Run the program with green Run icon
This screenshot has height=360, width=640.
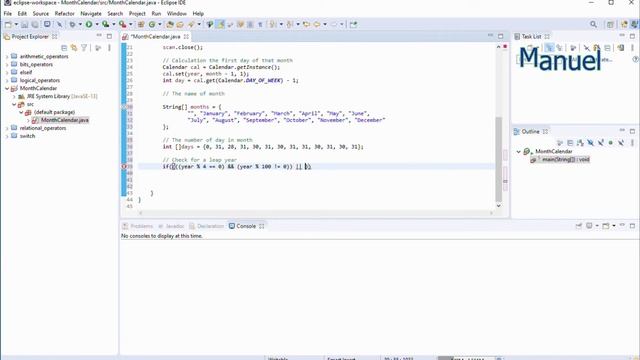click(89, 24)
